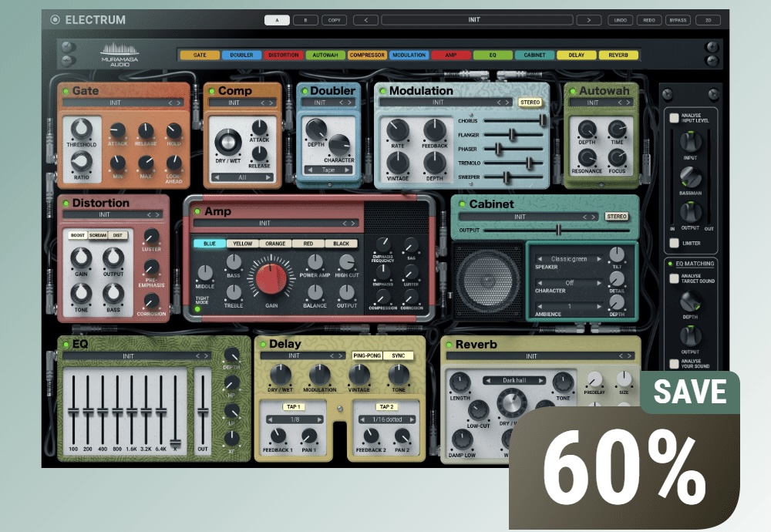Image resolution: width=771 pixels, height=532 pixels.
Task: Enable the Analyse Input Level checkbox
Action: [x=674, y=118]
